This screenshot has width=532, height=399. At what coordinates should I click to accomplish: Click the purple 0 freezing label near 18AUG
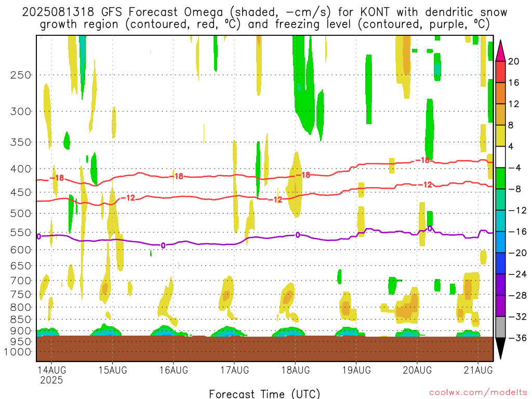(298, 235)
